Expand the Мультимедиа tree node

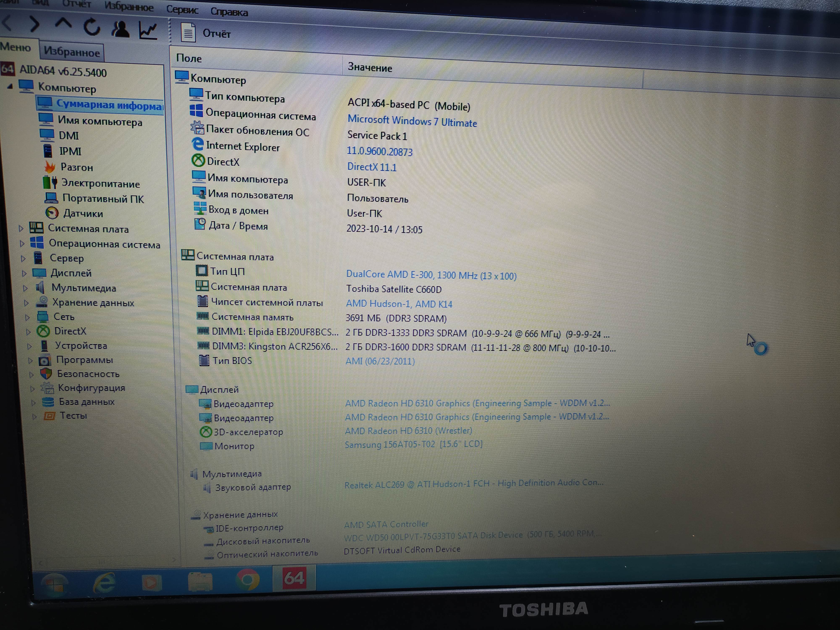25,288
